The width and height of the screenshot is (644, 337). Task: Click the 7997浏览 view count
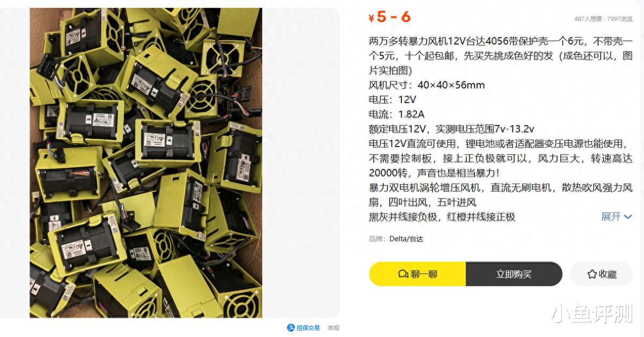[620, 19]
